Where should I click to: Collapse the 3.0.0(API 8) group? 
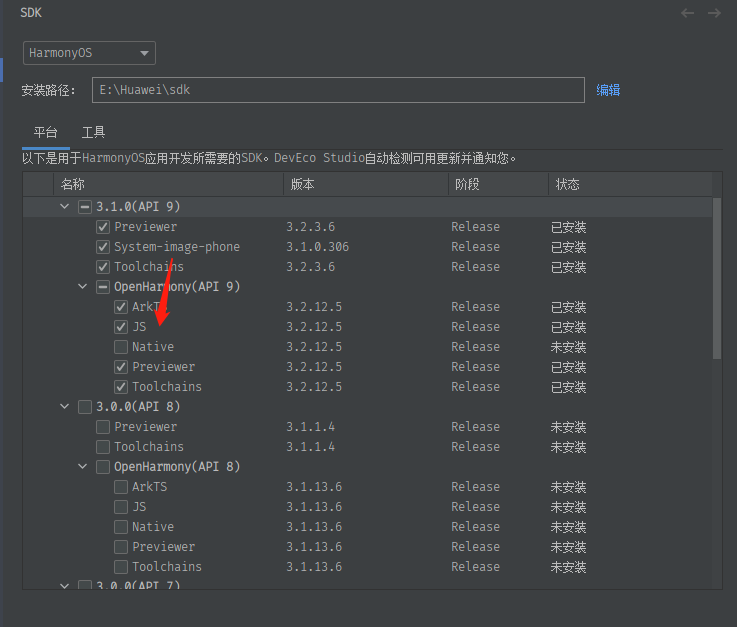coord(64,406)
